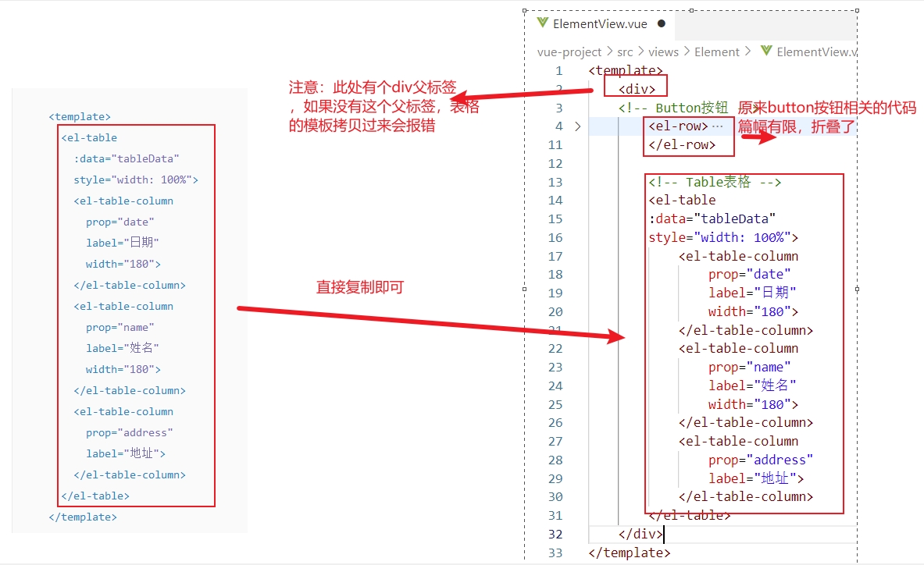Open the vue-project breadcrumb dropdown
Image resolution: width=924 pixels, height=565 pixels.
pos(569,52)
